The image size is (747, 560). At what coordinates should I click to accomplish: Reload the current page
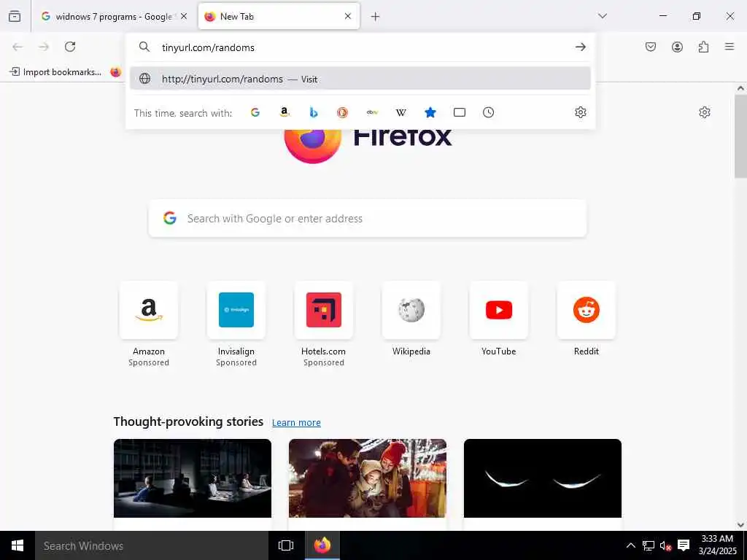70,47
